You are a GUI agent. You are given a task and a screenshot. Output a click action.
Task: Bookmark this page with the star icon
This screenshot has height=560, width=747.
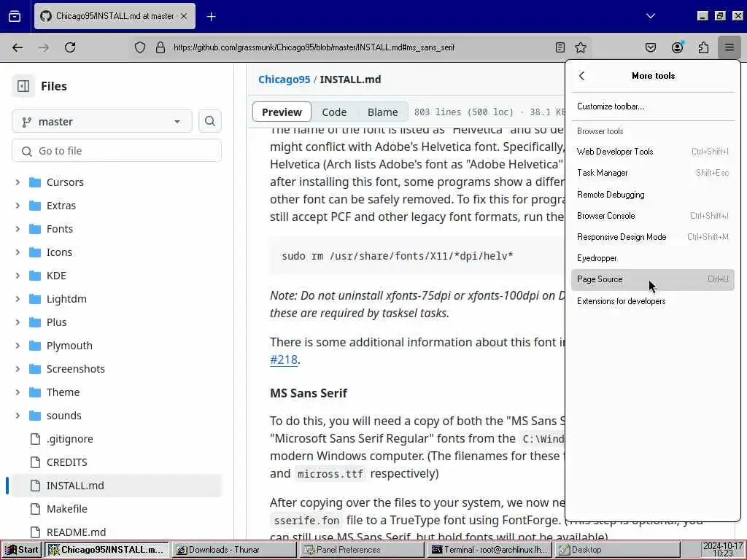click(580, 47)
